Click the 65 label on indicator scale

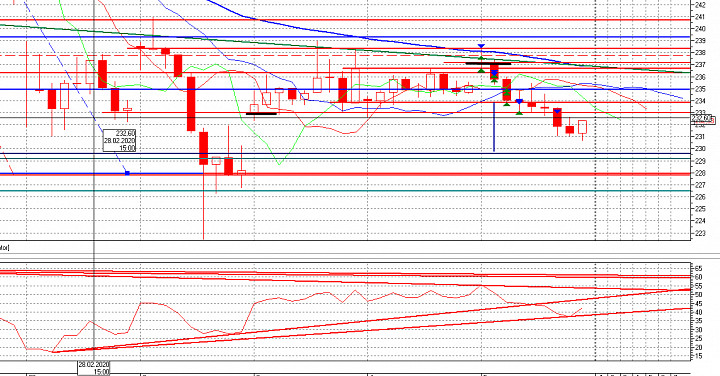click(698, 268)
